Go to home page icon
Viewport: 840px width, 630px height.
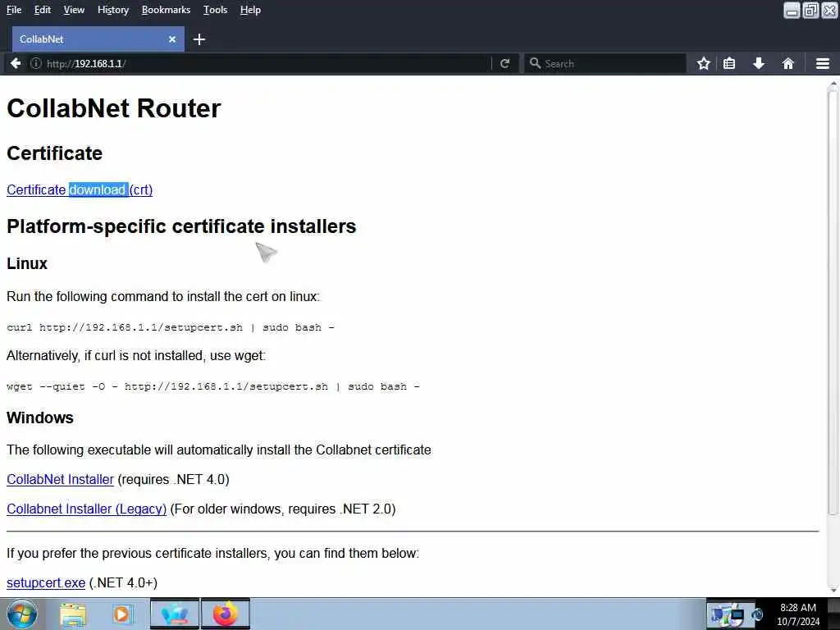pos(788,63)
